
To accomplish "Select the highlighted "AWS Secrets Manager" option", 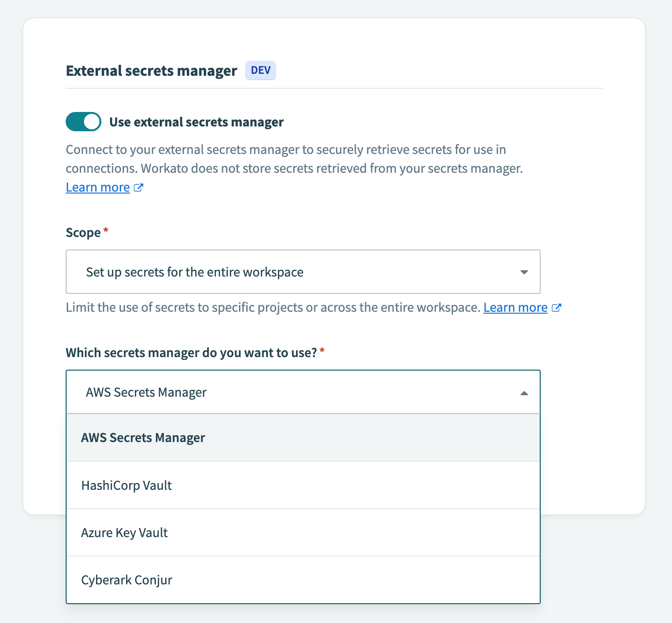I will (x=143, y=437).
